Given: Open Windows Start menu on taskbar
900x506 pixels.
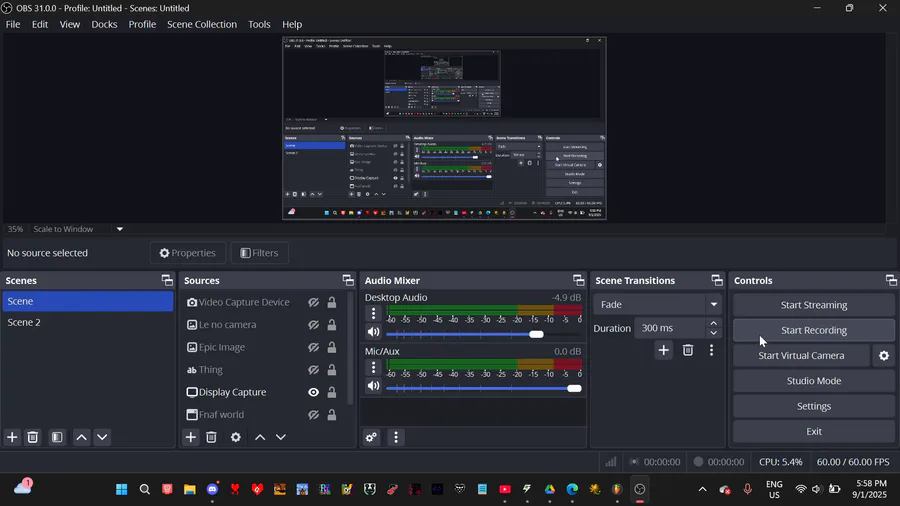Looking at the screenshot, I should [x=122, y=489].
